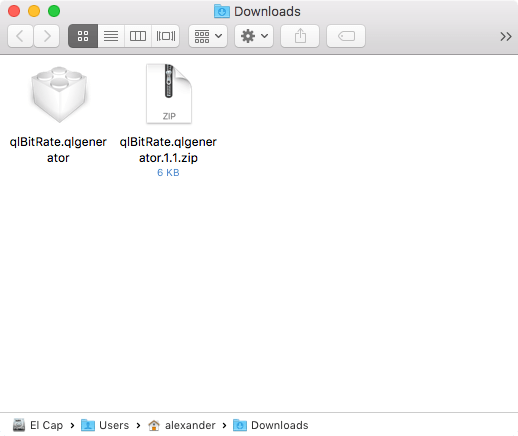The height and width of the screenshot is (436, 518).
Task: Click the qlBitRate.qlgenerator file name
Action: tap(58, 150)
